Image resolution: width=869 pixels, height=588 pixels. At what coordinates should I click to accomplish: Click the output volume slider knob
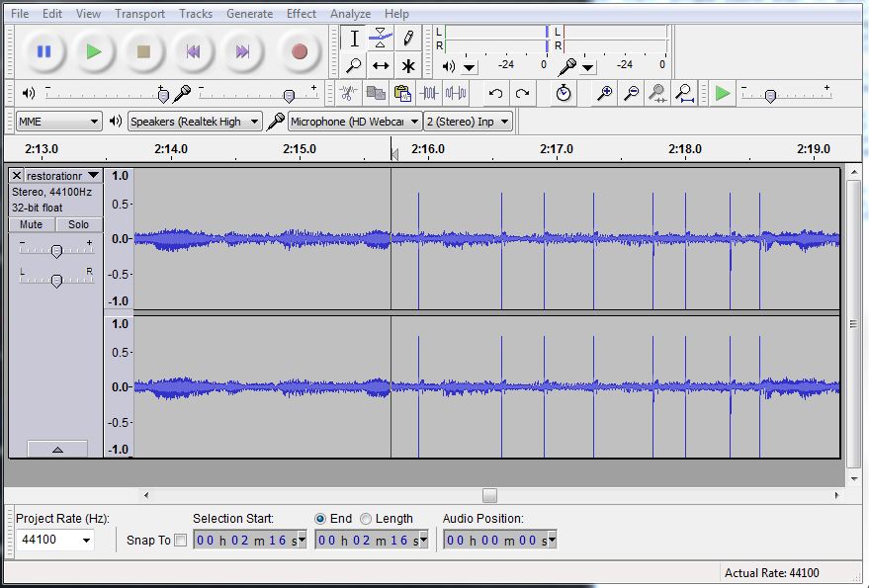[163, 96]
